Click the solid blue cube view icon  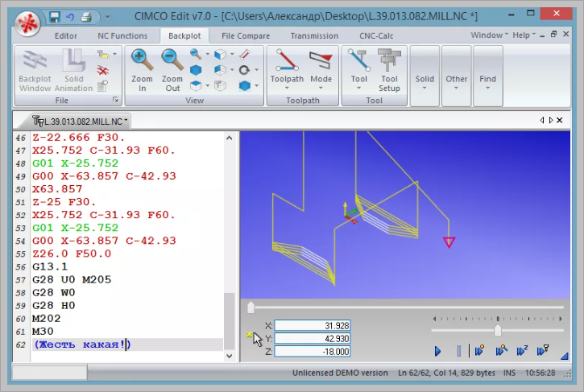click(x=196, y=70)
